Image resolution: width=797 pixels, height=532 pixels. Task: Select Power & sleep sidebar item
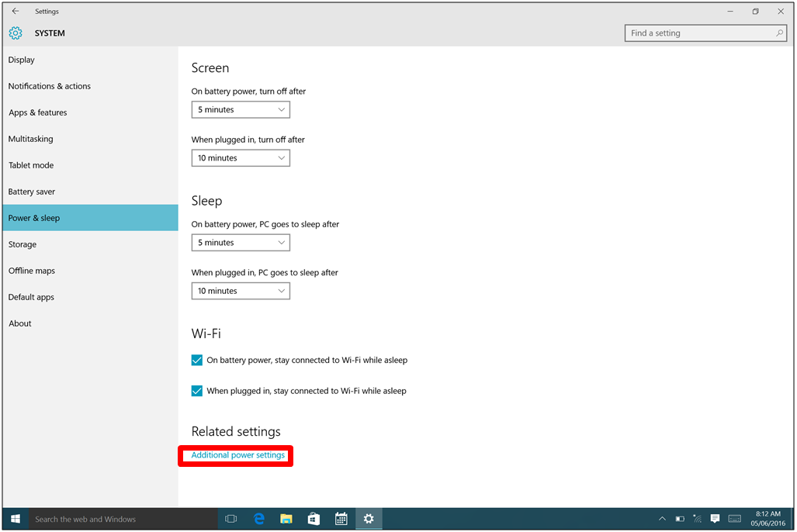[x=91, y=218]
